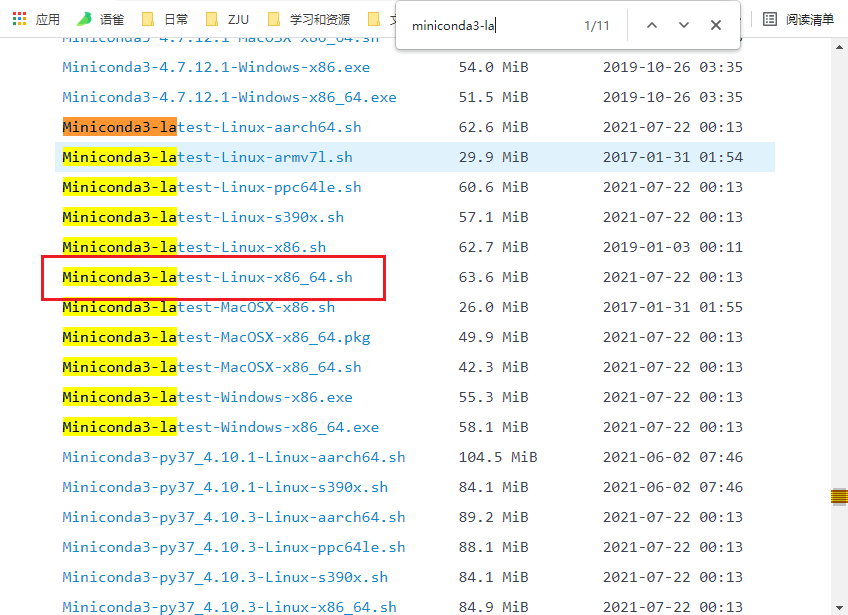Download Miniconda3-py37_4.10.3-Linux-s390x.sh
Screen dimensions: 848x615
(x=225, y=577)
